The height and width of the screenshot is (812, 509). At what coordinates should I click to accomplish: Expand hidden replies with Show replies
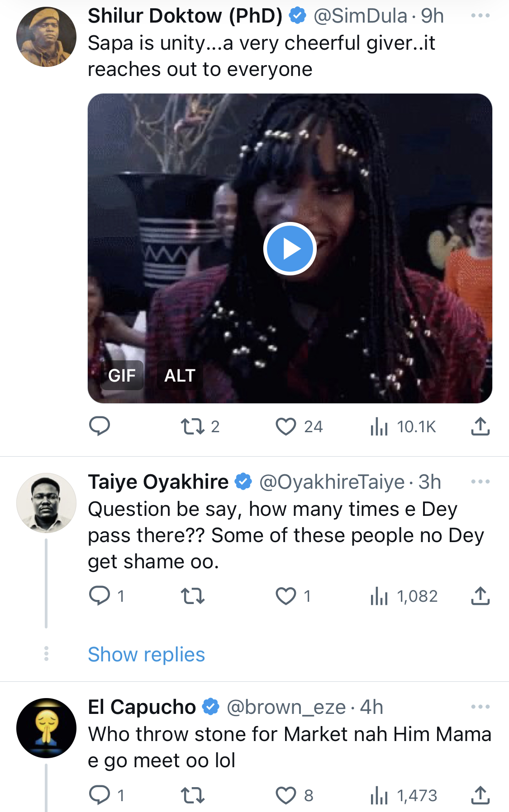click(x=146, y=654)
